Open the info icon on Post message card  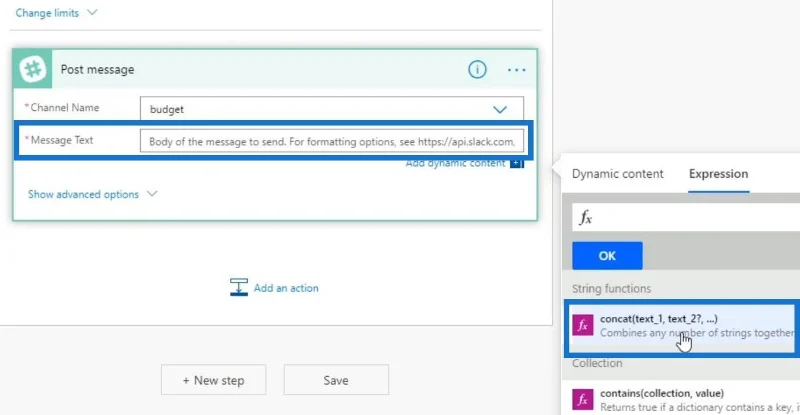[x=477, y=69]
